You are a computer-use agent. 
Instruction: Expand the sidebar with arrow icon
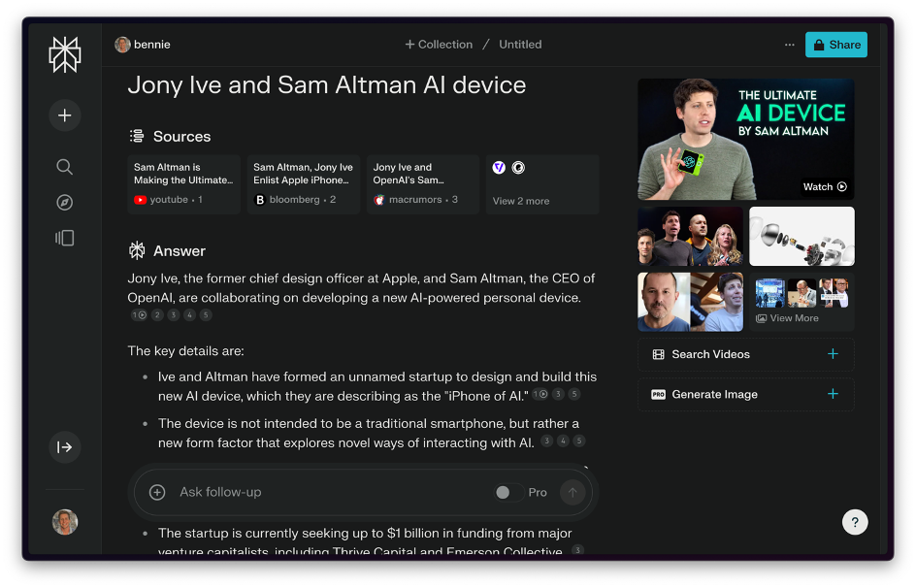tap(64, 447)
